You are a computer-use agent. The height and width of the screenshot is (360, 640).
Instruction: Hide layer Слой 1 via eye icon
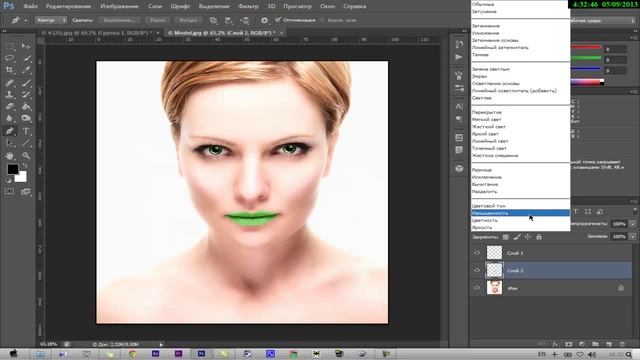click(477, 253)
